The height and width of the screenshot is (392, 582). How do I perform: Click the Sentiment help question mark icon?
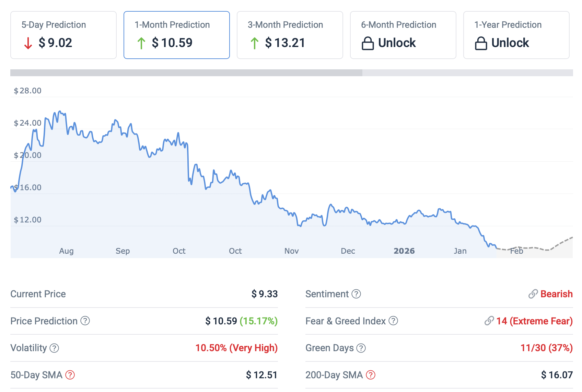click(x=357, y=294)
